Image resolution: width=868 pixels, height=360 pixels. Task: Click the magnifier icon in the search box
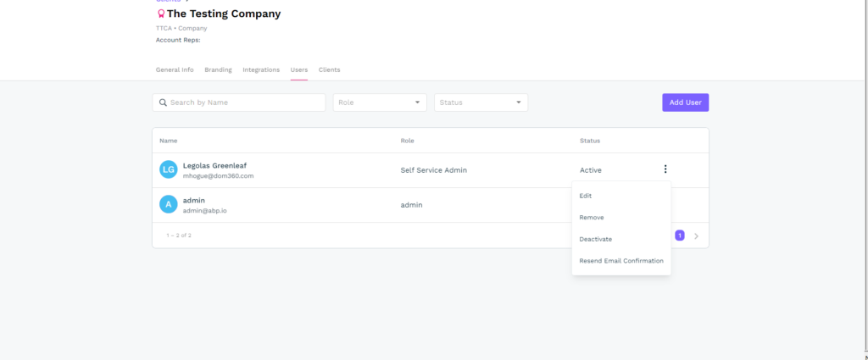163,102
